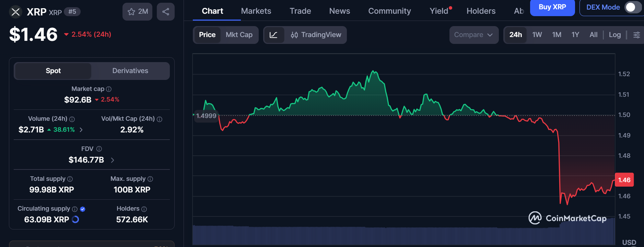
Task: Click the 1.46 current price label on axis
Action: 624,180
